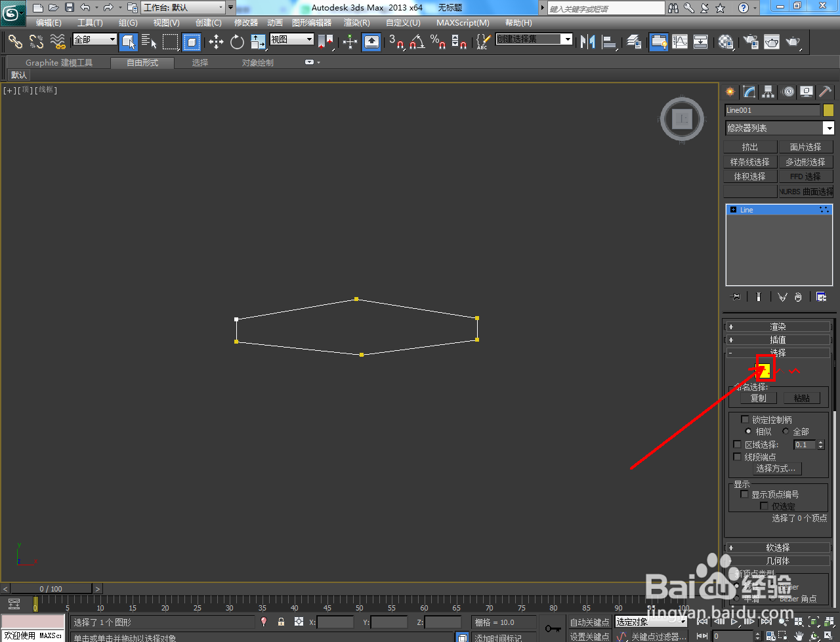Toggle Keyboard Shortcut Override button
This screenshot has width=840, height=642.
tap(371, 42)
